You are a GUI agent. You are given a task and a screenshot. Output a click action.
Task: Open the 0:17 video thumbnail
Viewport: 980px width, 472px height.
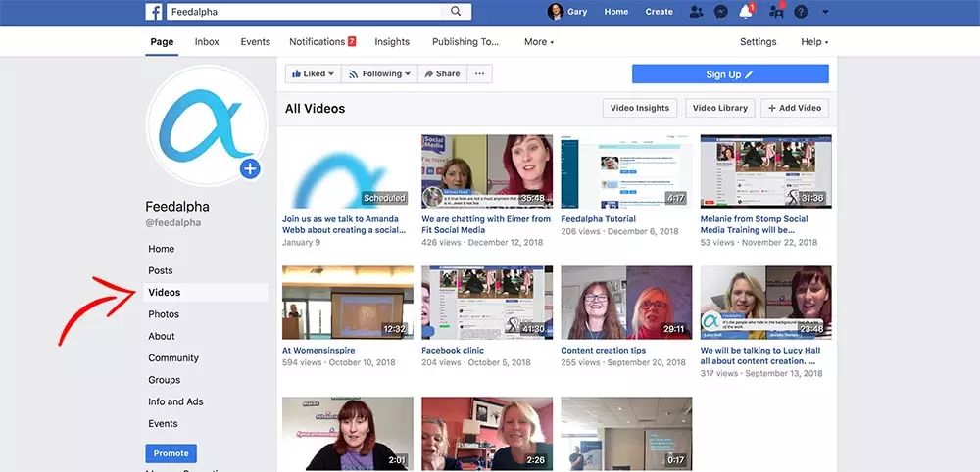[x=626, y=433]
